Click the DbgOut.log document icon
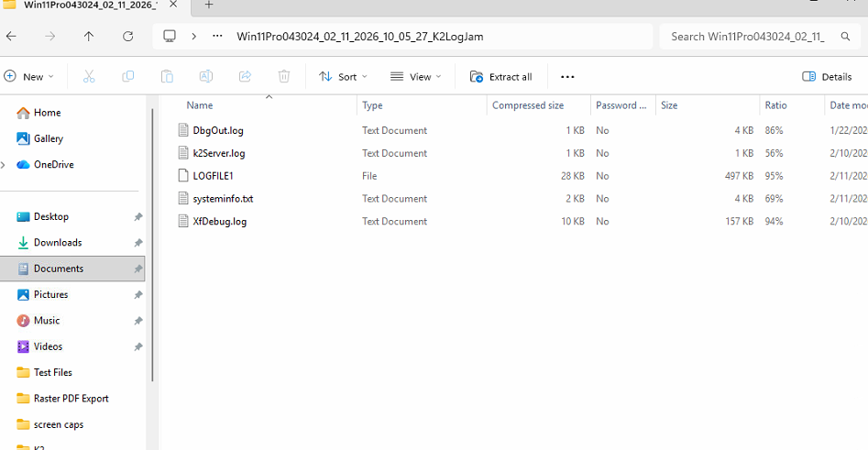This screenshot has height=450, width=868. [x=183, y=130]
